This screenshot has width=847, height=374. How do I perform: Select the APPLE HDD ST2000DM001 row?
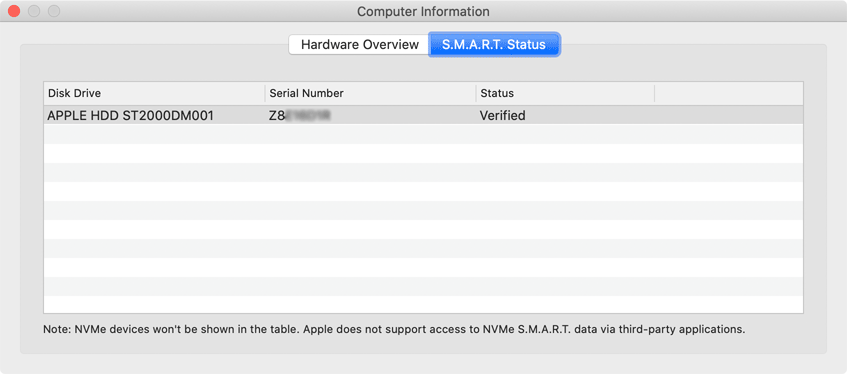click(424, 115)
